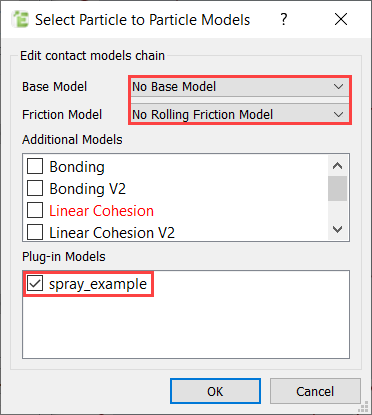Click empty area of Plug-in Models list
Screen dimensions: 372x415
point(186,328)
